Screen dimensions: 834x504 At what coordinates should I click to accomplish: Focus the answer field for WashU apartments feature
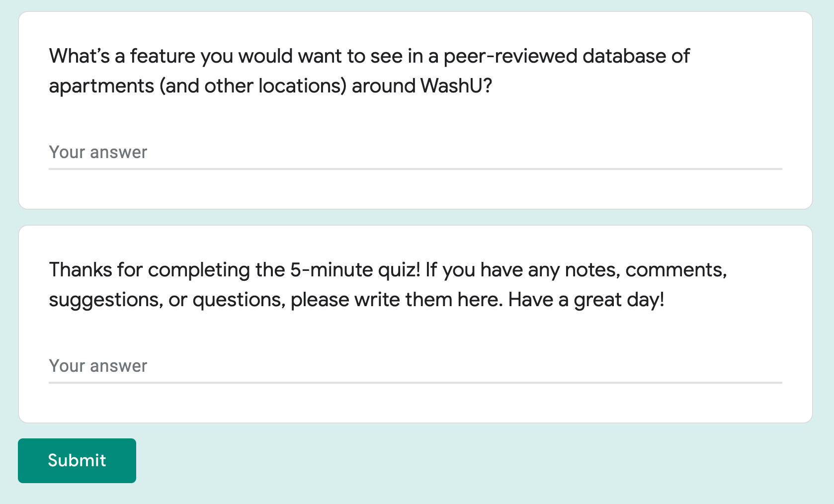[416, 152]
